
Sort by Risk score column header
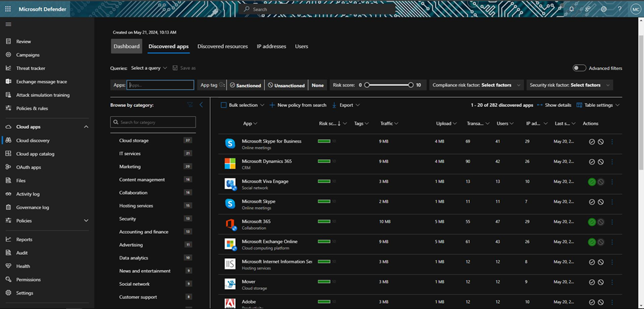pyautogui.click(x=330, y=123)
